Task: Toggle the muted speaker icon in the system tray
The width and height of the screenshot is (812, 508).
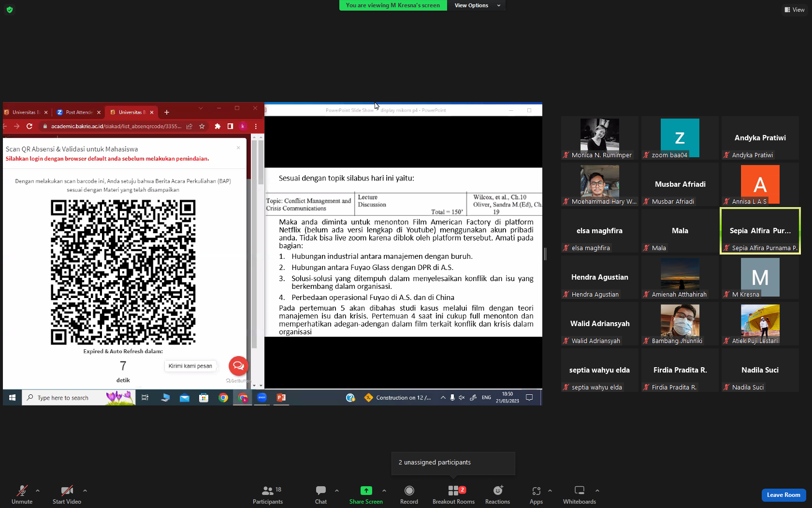Action: [x=462, y=398]
